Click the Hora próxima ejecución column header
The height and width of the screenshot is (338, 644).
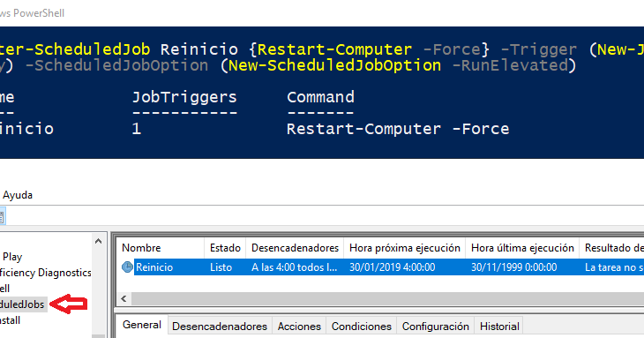coord(405,248)
